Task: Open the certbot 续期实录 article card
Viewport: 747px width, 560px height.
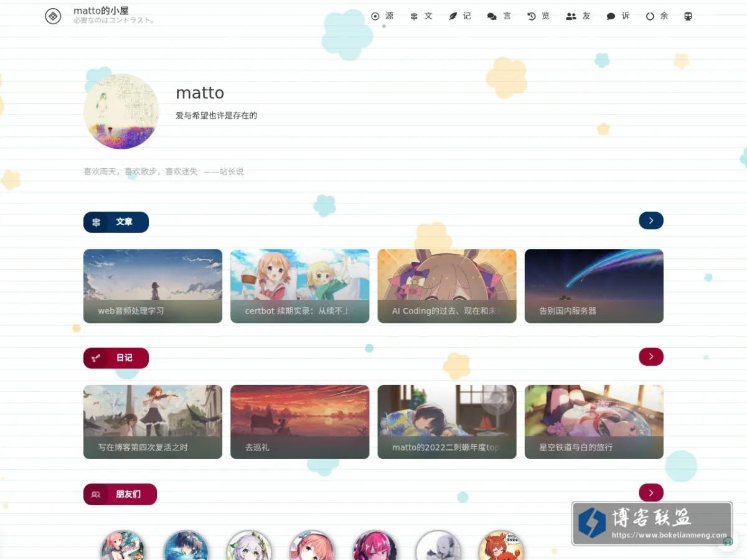Action: click(299, 286)
